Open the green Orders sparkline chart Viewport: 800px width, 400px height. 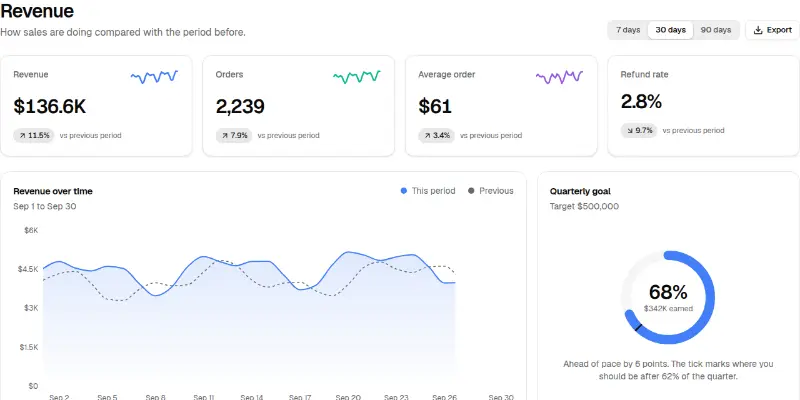coord(357,77)
